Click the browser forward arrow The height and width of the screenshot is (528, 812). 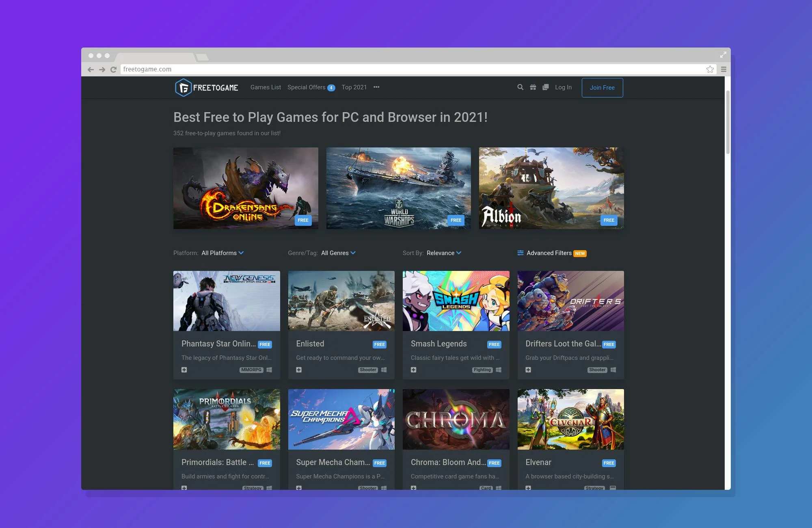click(102, 69)
